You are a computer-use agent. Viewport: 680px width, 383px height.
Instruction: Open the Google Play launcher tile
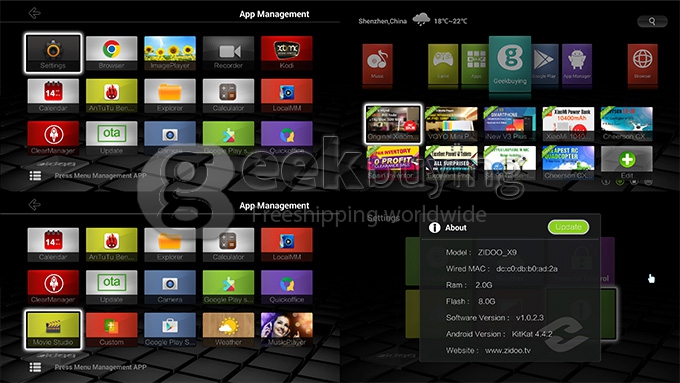coord(544,64)
